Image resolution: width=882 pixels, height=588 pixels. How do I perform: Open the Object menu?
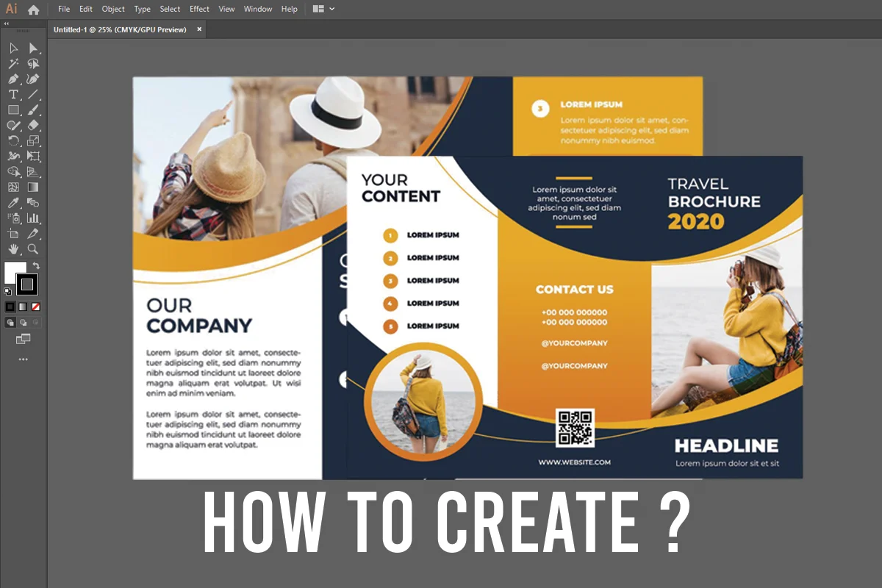point(113,9)
